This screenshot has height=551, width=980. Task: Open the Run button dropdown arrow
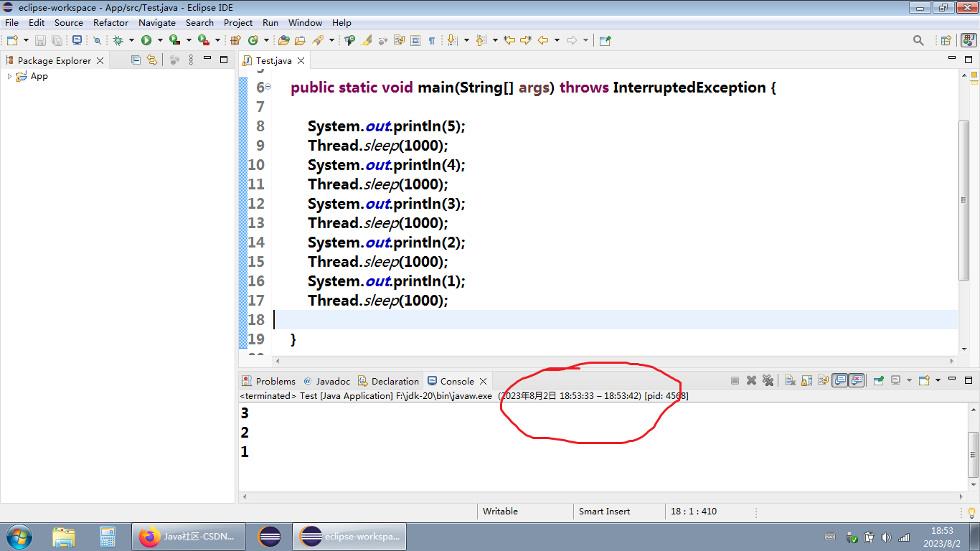[160, 41]
